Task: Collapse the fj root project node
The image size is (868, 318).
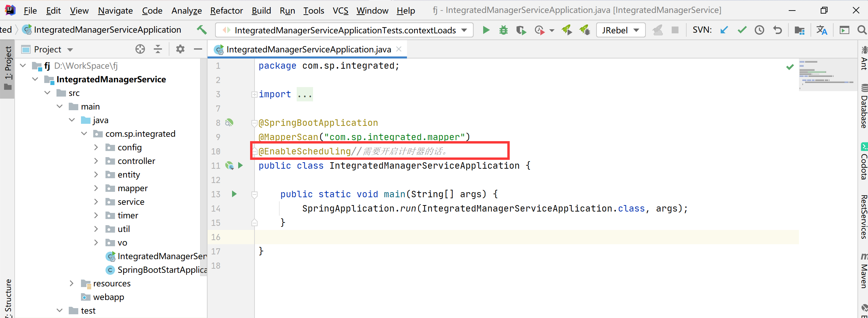Action: coord(23,65)
